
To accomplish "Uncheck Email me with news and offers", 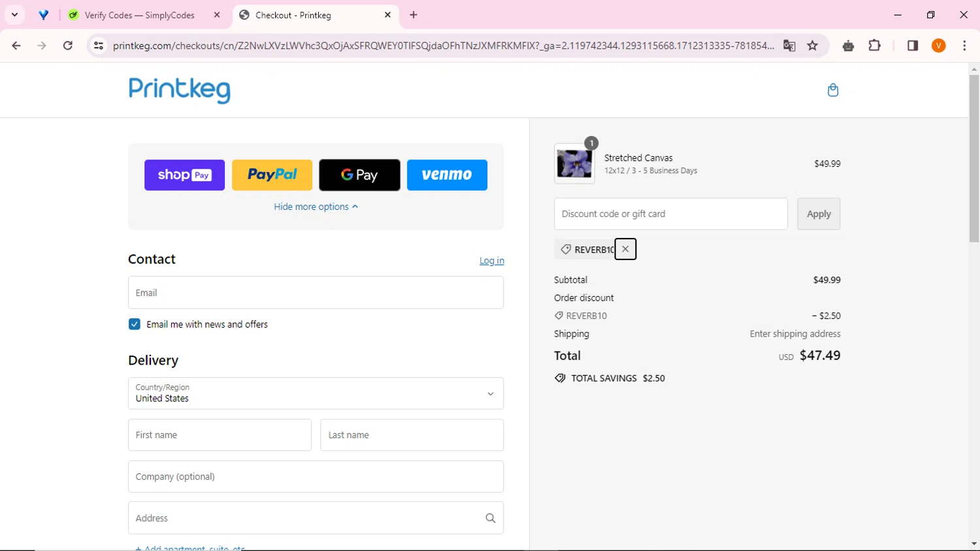I will pyautogui.click(x=135, y=324).
